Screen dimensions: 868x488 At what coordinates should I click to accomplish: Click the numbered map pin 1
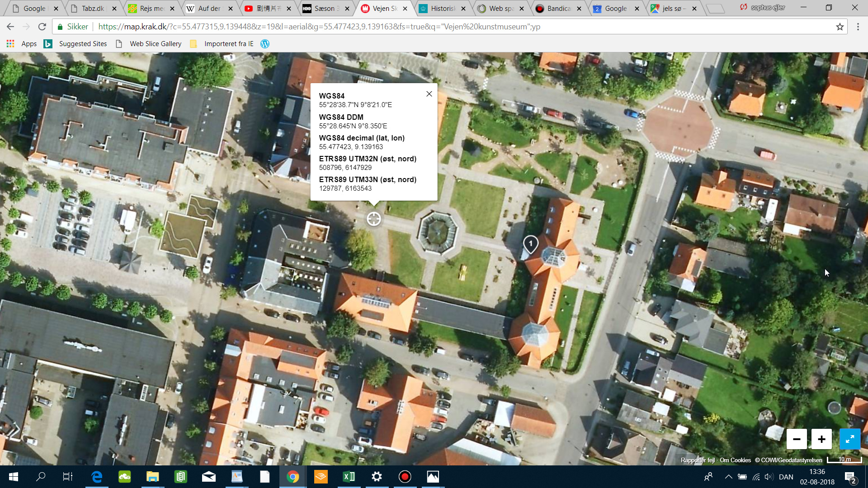531,244
